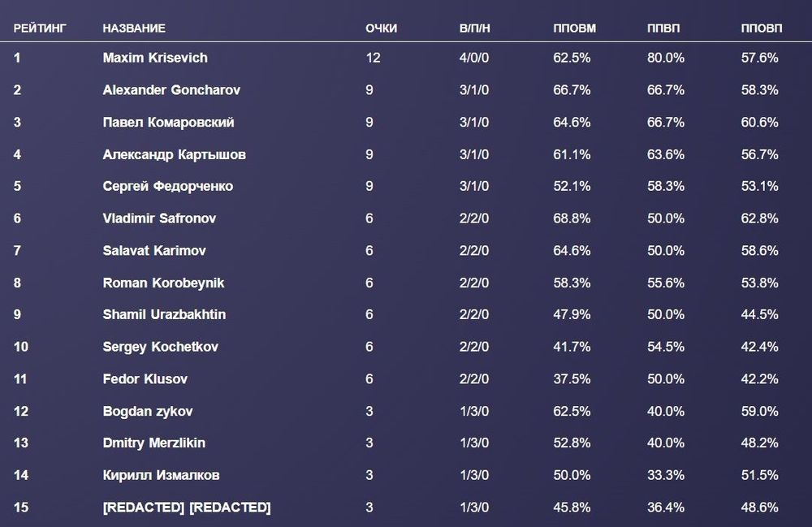The image size is (812, 527).
Task: Click on Александр Картышов name
Action: coord(174,154)
